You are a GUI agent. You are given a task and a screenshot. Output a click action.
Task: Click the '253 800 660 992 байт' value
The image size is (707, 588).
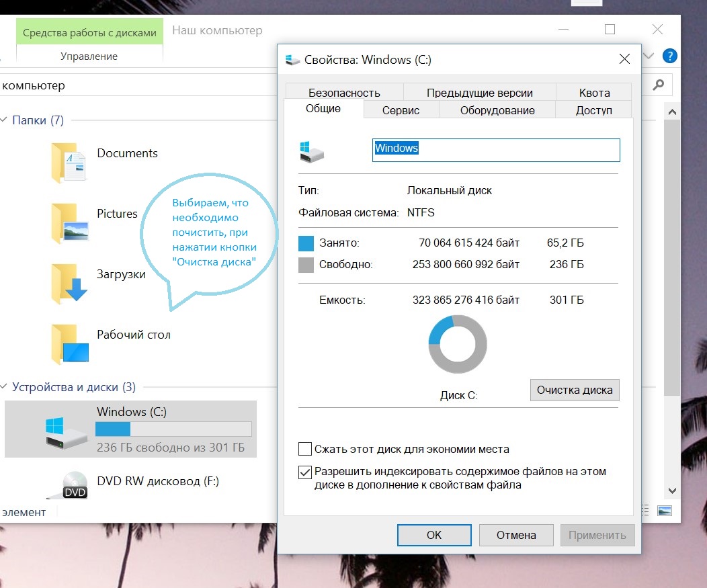click(466, 264)
